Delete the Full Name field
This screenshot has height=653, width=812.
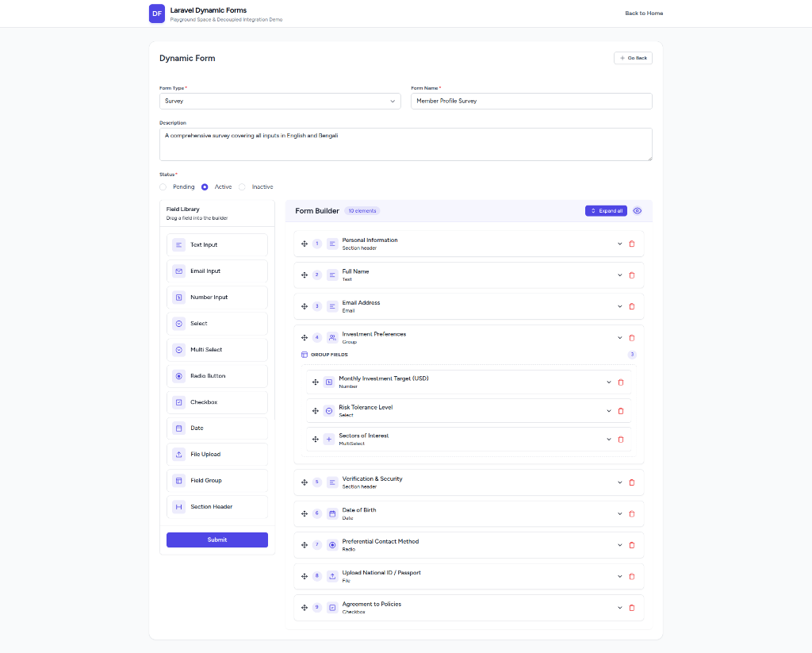[x=632, y=275]
